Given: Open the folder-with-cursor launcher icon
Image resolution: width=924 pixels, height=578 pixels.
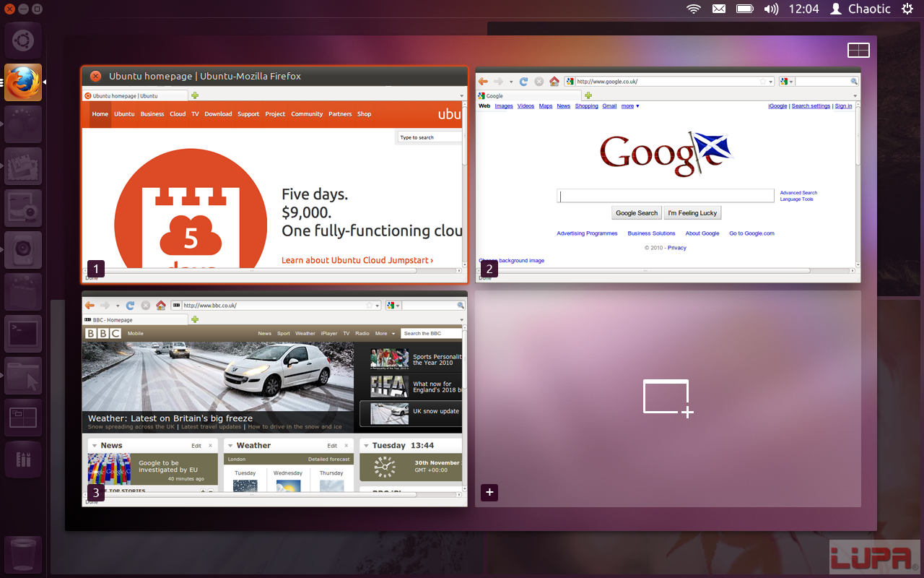Looking at the screenshot, I should (23, 376).
